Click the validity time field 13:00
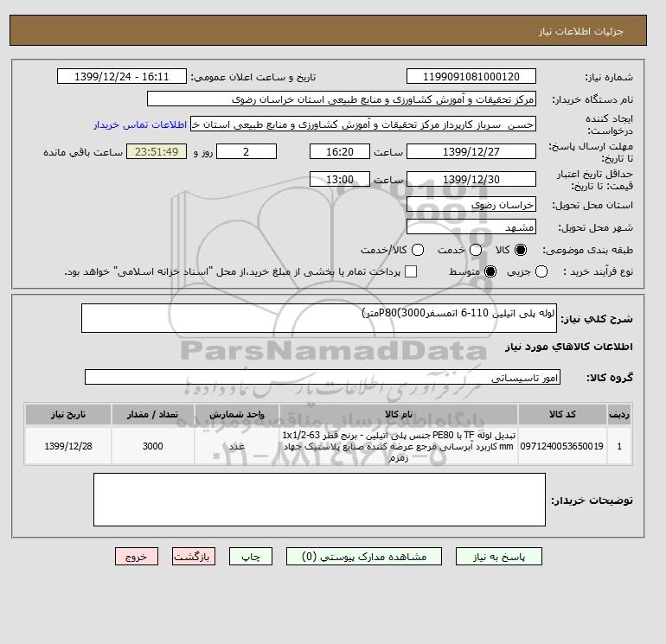This screenshot has width=666, height=644. [340, 179]
